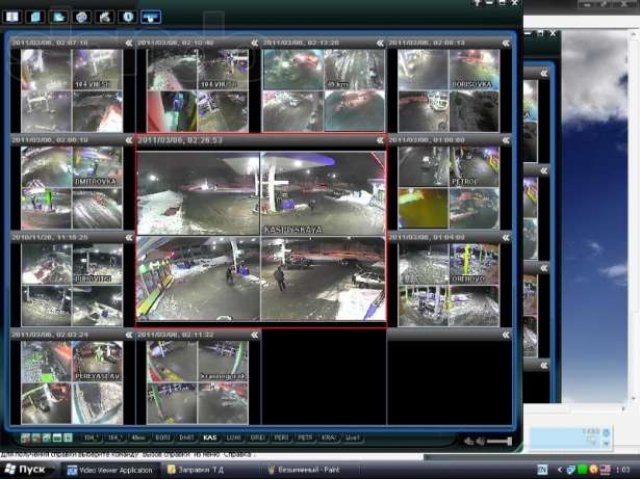Click the speaker volume icon at the bottom right
This screenshot has width=640, height=480.
468,441
